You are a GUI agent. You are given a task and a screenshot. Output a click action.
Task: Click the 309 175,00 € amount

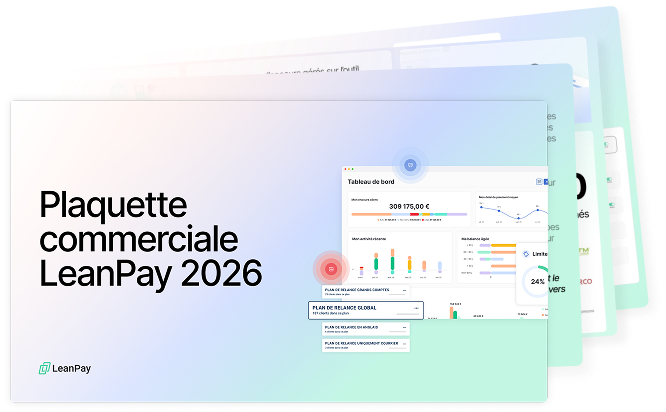(x=409, y=206)
